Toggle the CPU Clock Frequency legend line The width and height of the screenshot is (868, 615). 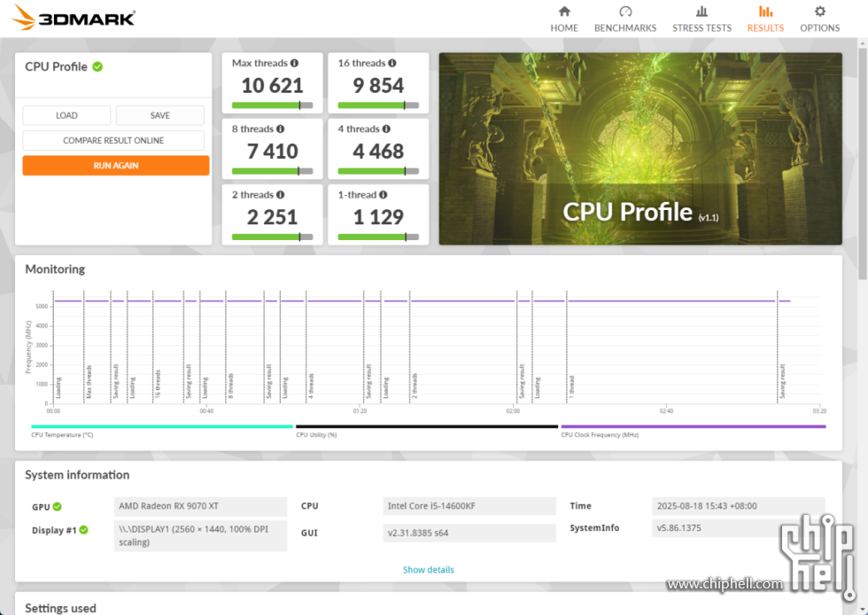point(694,426)
